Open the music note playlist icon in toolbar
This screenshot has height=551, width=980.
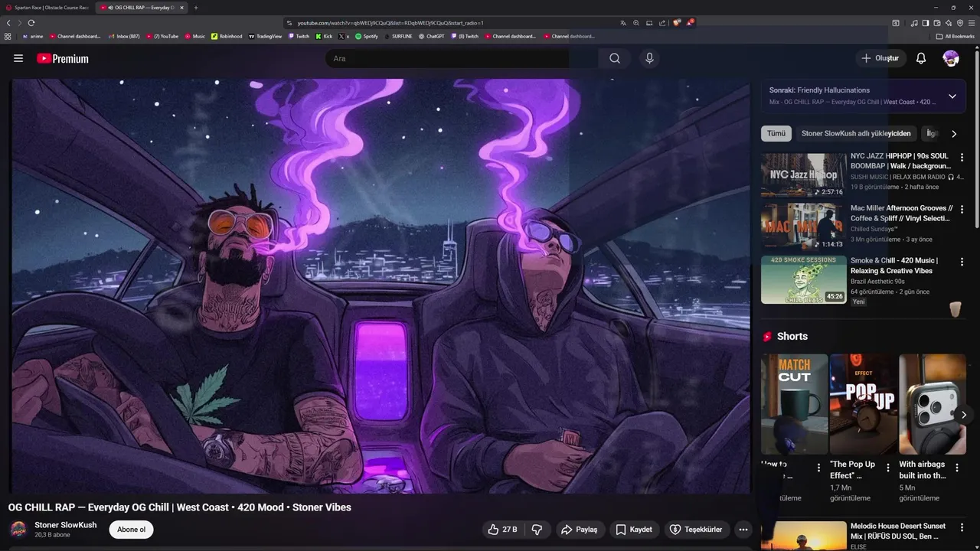coord(914,23)
